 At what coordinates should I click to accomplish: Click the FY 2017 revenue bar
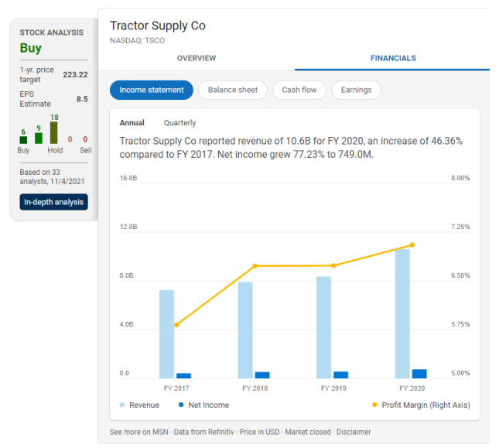(166, 333)
